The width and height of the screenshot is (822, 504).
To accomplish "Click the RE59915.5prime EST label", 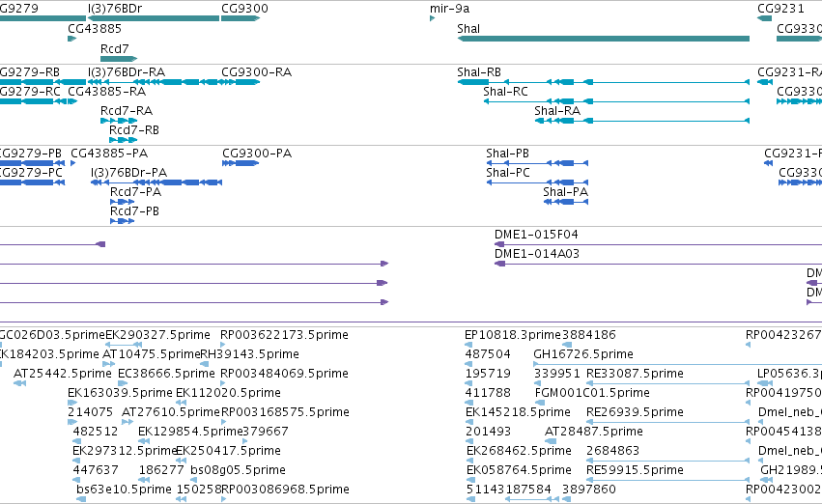I will click(x=635, y=470).
